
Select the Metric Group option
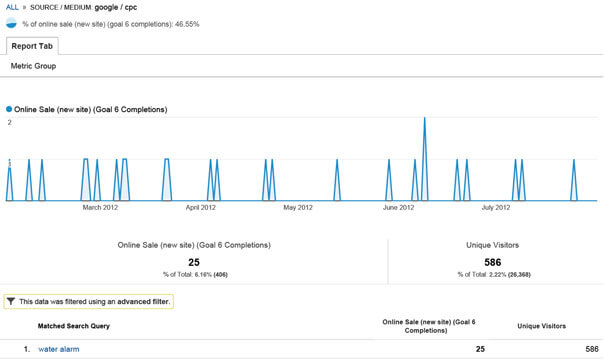point(33,66)
